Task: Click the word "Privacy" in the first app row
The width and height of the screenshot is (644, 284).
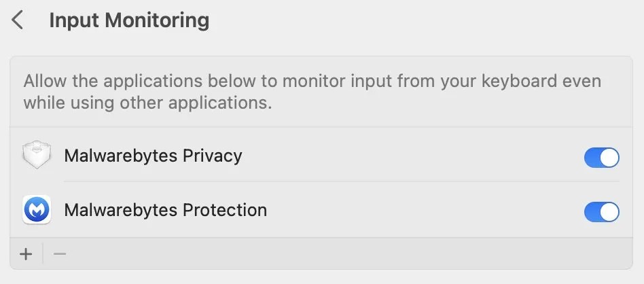Action: pos(212,156)
